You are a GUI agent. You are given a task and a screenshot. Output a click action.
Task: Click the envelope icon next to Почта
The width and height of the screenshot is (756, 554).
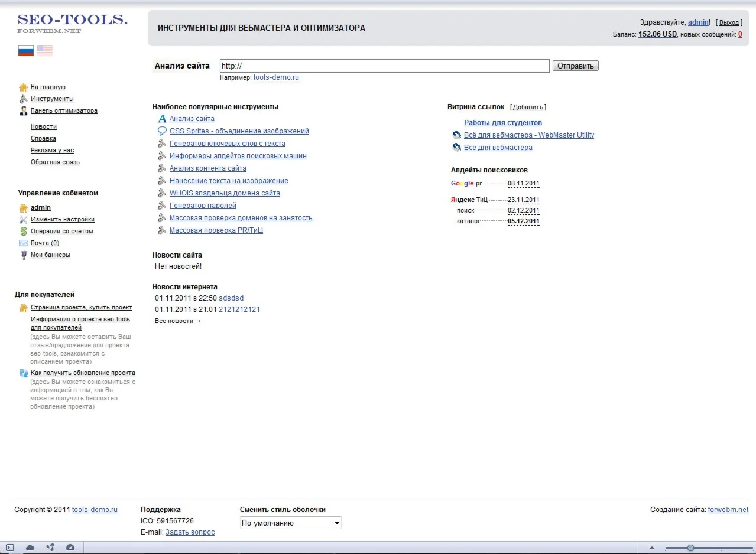[x=24, y=243]
